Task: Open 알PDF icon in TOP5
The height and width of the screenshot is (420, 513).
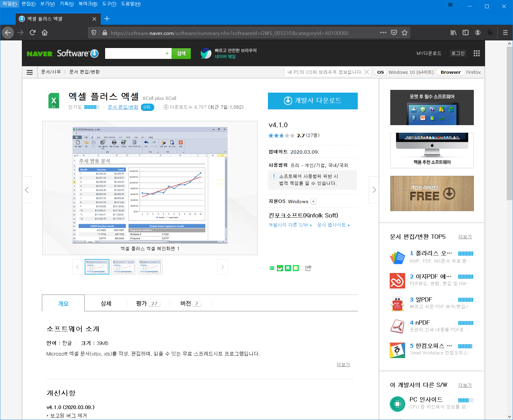Action: click(x=397, y=304)
